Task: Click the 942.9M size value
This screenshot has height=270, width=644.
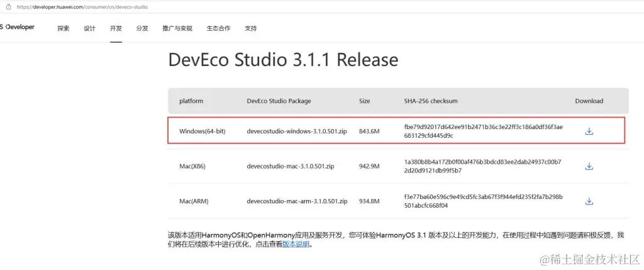Action: pyautogui.click(x=369, y=166)
